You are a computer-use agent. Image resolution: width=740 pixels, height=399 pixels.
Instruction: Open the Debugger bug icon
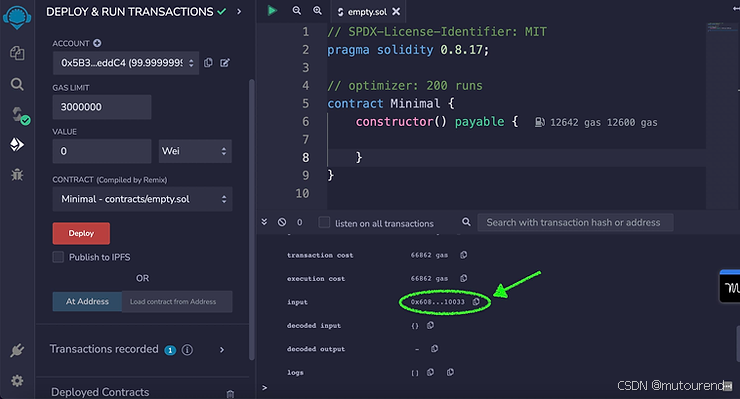tap(17, 175)
